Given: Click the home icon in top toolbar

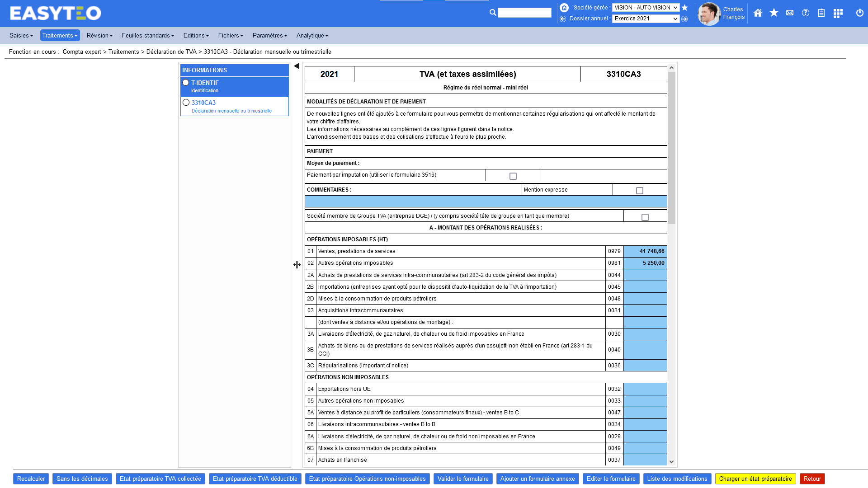Looking at the screenshot, I should coord(758,13).
